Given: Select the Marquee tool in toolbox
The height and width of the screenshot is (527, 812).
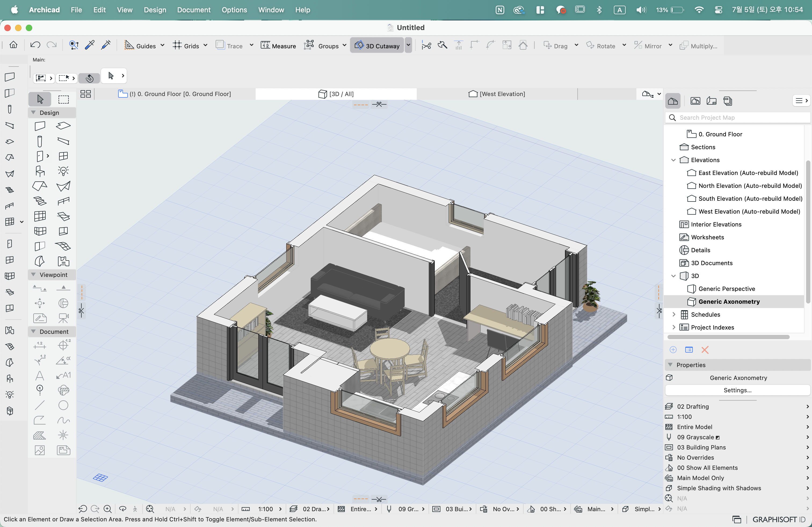Looking at the screenshot, I should 63,99.
